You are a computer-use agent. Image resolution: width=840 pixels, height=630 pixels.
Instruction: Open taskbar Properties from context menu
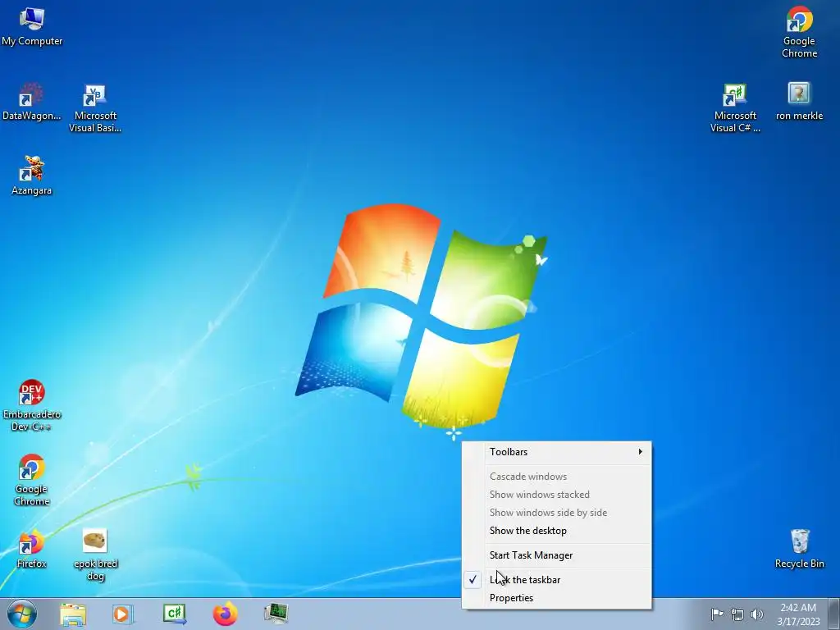[557, 598]
